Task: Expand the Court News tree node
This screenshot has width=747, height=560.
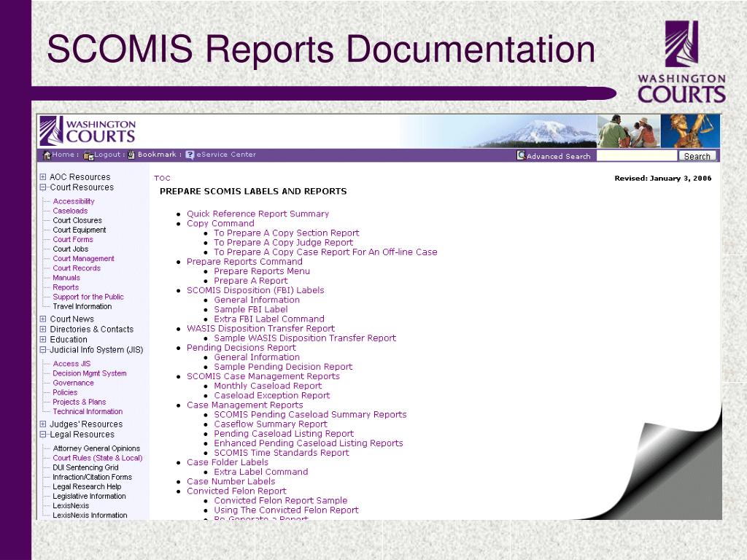Action: (43, 319)
